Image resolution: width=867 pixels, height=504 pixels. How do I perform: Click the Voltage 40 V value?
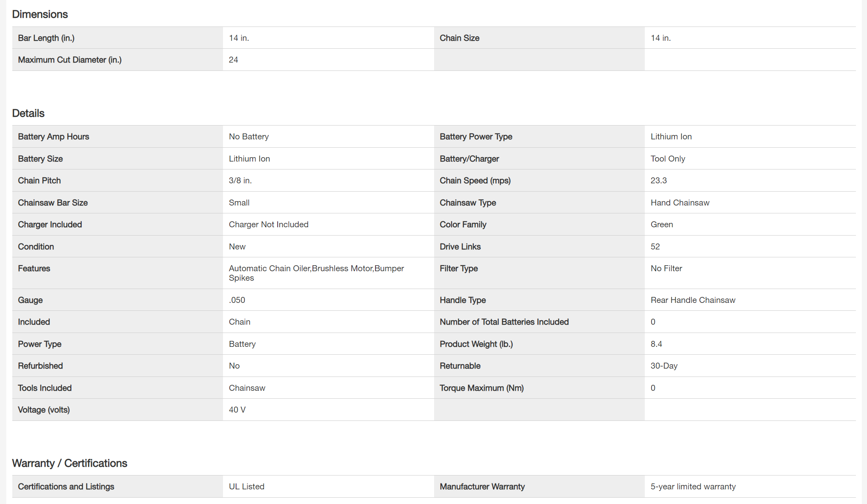(x=237, y=410)
